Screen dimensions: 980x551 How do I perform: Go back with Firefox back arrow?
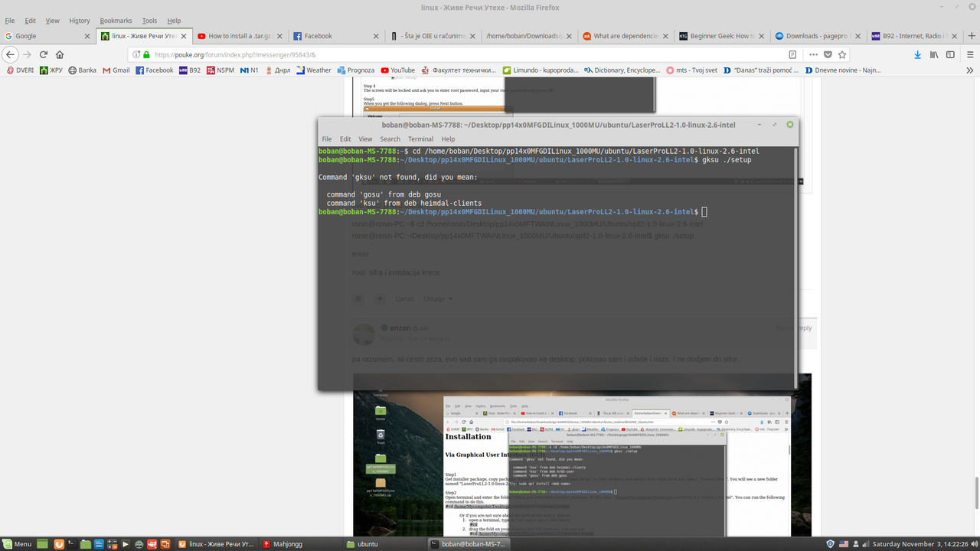click(x=11, y=54)
